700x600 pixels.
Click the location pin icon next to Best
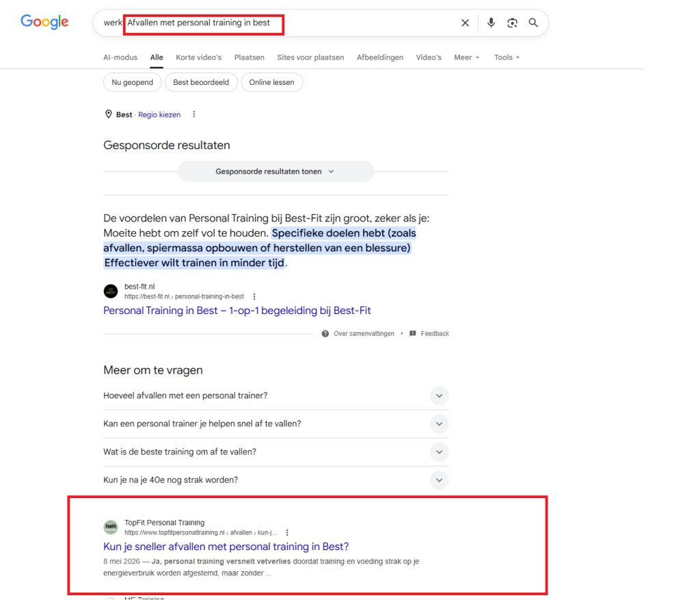point(109,114)
